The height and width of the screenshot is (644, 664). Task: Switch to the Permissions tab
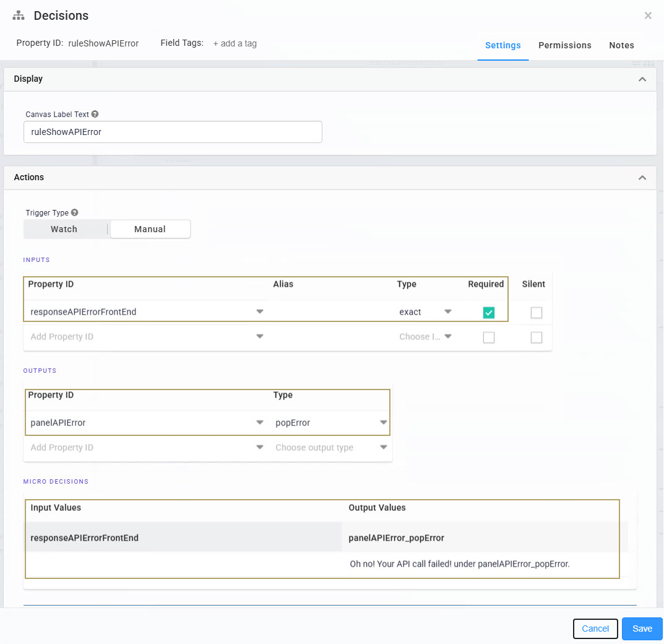pos(564,45)
